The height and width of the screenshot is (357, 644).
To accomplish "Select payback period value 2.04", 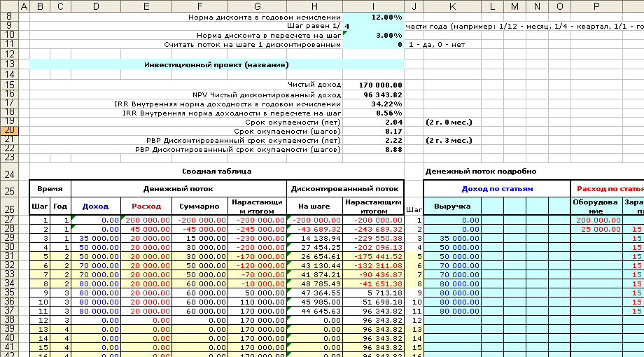I will 373,122.
